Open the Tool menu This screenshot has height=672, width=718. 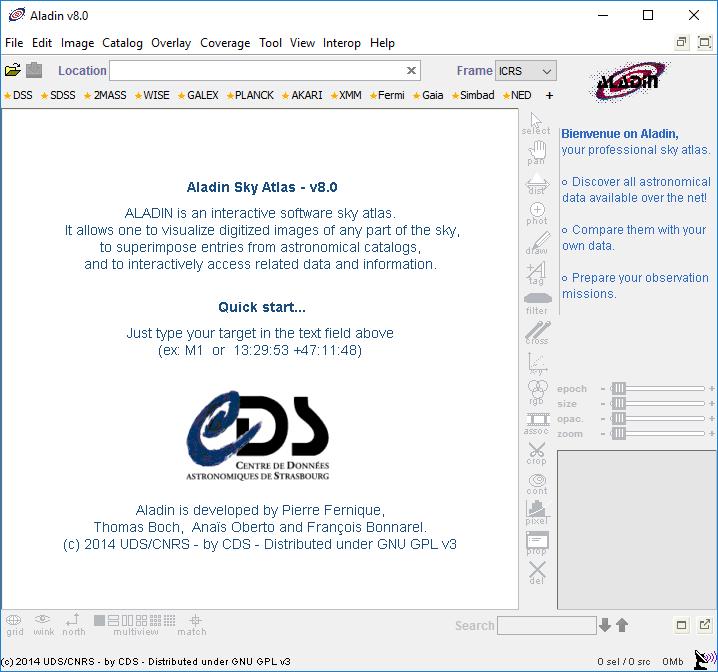point(270,43)
